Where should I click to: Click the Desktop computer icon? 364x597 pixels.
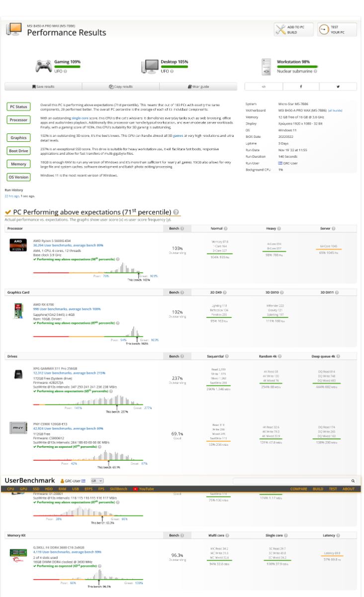click(x=150, y=67)
